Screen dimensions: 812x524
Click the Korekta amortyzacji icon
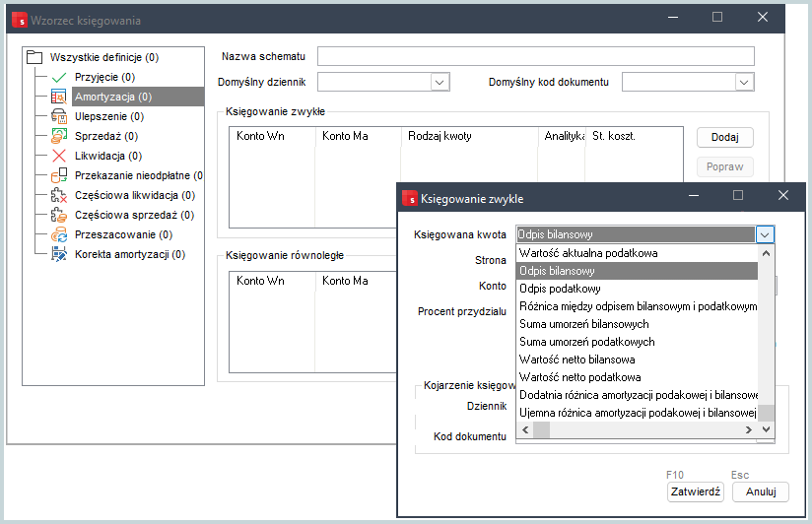point(59,254)
